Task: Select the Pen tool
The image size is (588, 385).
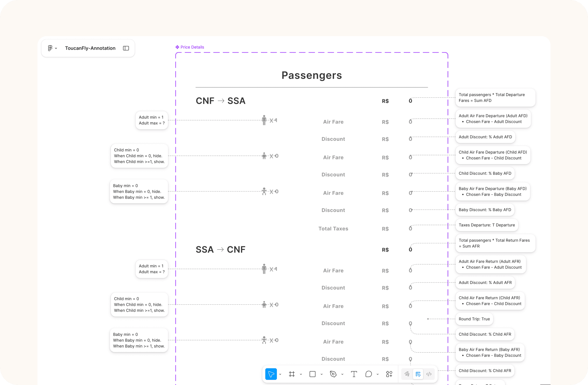Action: coord(333,374)
